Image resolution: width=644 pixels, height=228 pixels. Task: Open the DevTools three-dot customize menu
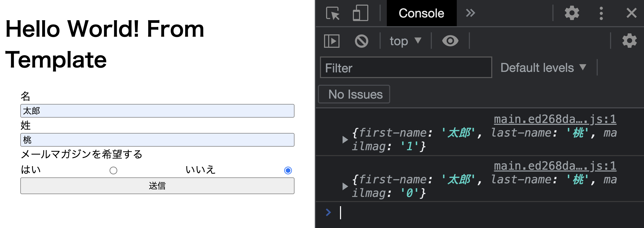click(601, 13)
